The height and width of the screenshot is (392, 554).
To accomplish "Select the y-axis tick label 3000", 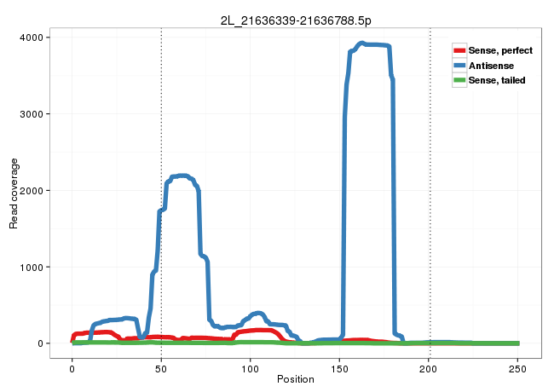I will pyautogui.click(x=35, y=114).
